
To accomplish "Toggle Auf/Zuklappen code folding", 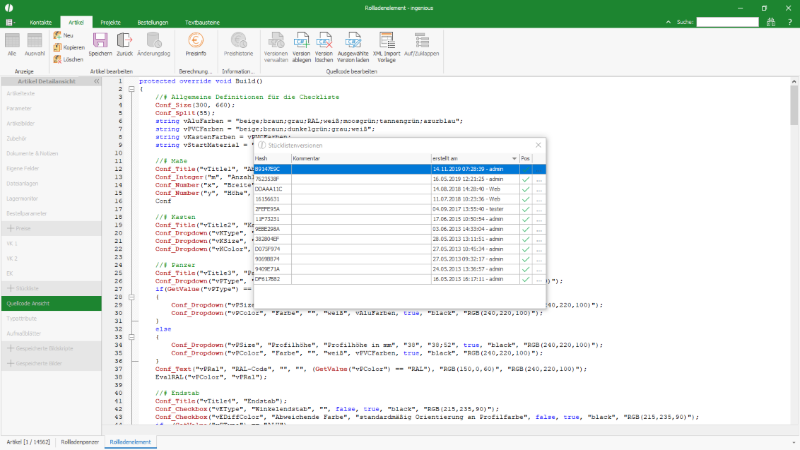I will (x=421, y=44).
